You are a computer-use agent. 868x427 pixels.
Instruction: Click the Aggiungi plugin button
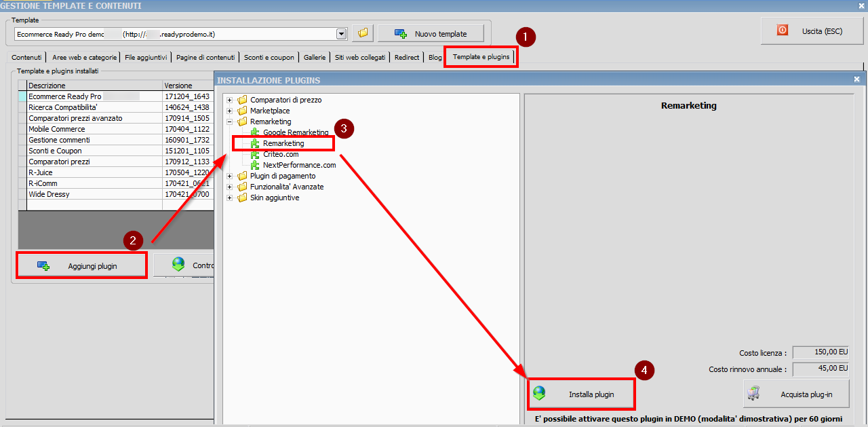[x=81, y=265]
